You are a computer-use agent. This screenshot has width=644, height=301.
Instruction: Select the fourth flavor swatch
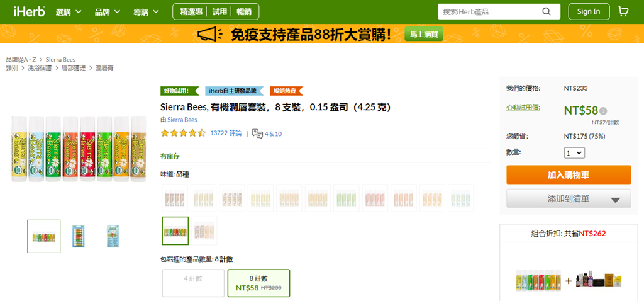tap(261, 198)
